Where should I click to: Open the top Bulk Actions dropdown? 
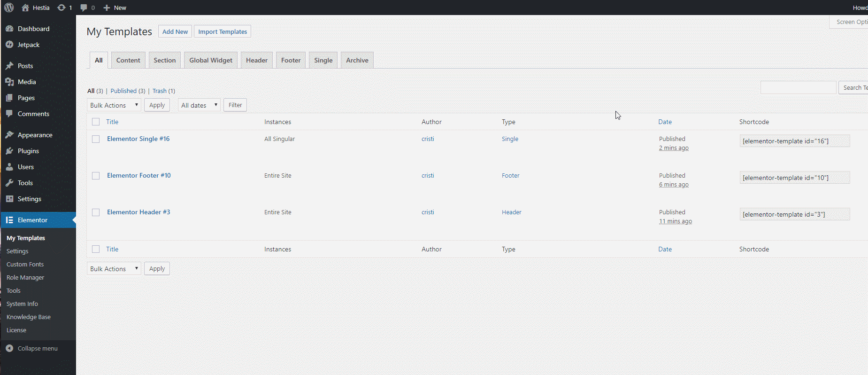pos(114,105)
